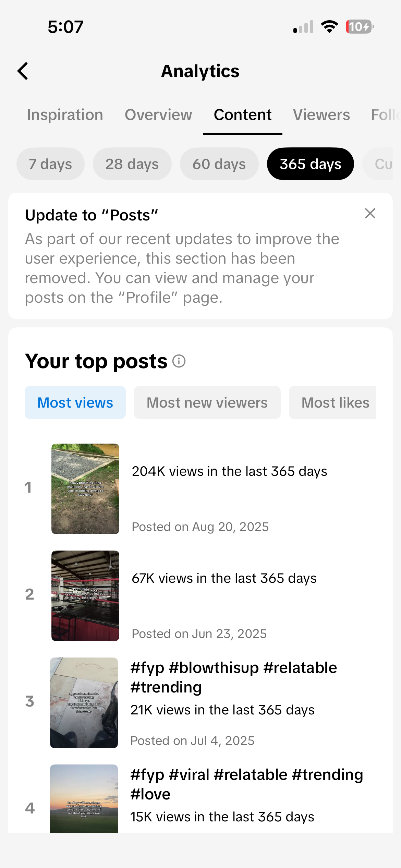401x868 pixels.
Task: Select the 28 days range
Action: click(132, 164)
